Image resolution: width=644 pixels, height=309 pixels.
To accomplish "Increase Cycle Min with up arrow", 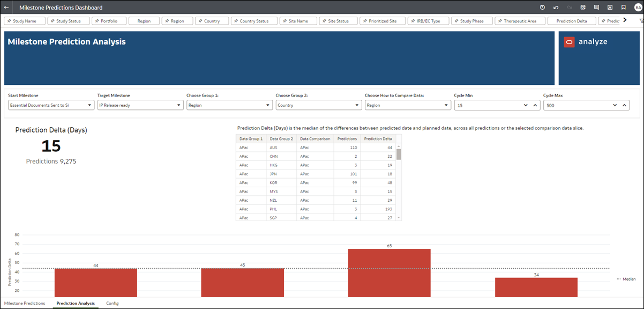I will 535,106.
